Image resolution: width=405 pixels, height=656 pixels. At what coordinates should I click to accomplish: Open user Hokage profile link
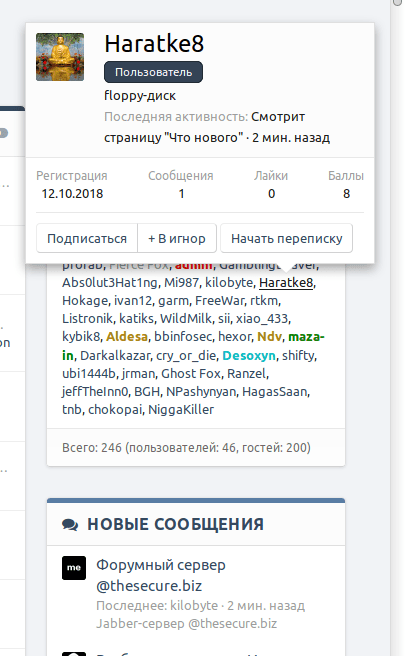coord(85,301)
